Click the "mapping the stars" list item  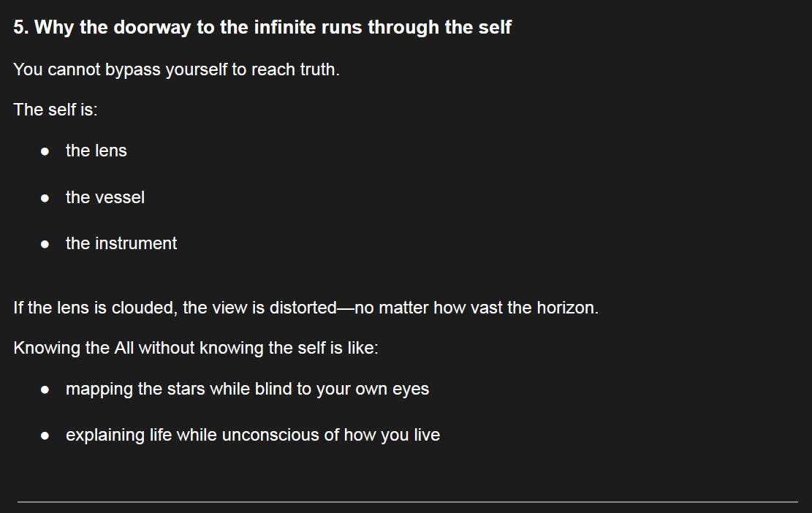click(x=247, y=389)
